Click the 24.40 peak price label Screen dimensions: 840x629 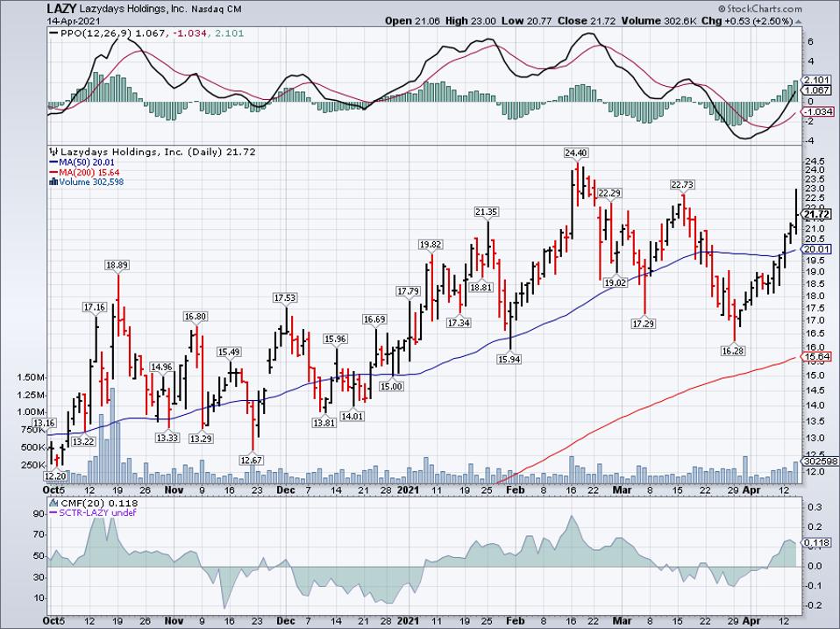[x=575, y=153]
